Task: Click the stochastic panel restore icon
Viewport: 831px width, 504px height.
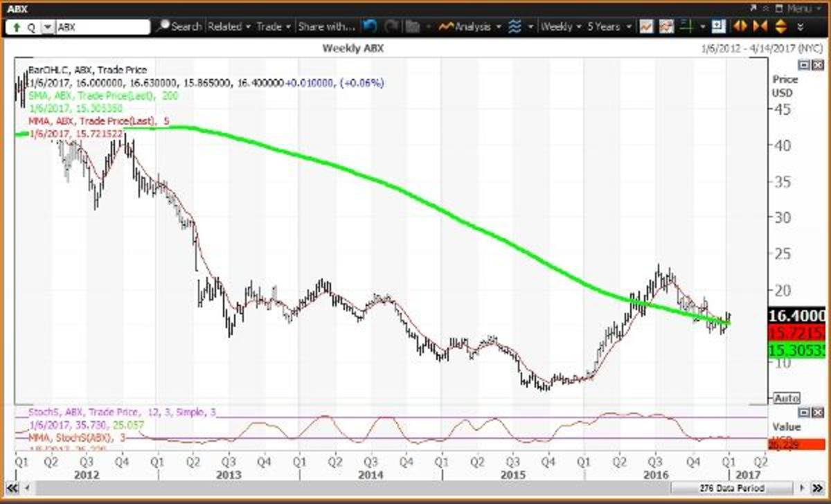Action: tap(804, 411)
